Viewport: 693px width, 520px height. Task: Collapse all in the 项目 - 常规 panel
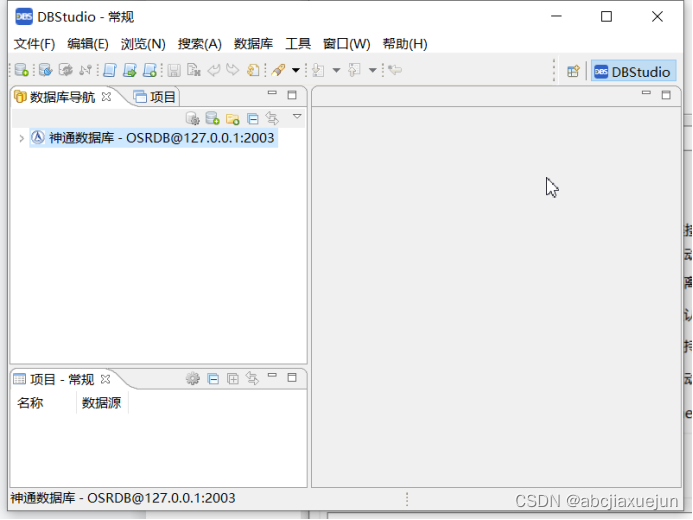click(213, 379)
